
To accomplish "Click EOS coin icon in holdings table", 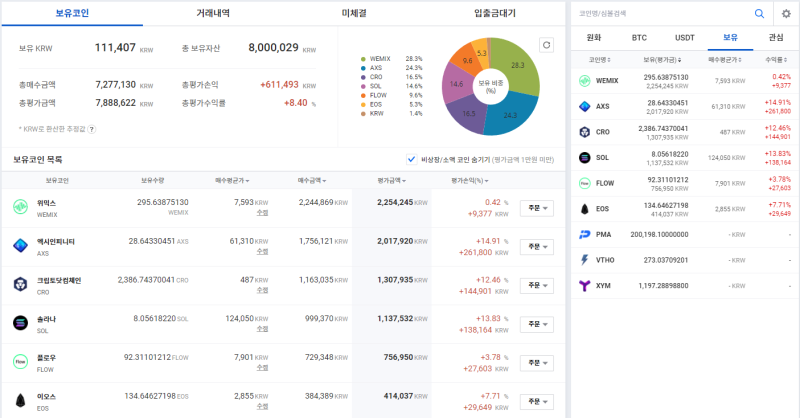I will click(x=20, y=401).
